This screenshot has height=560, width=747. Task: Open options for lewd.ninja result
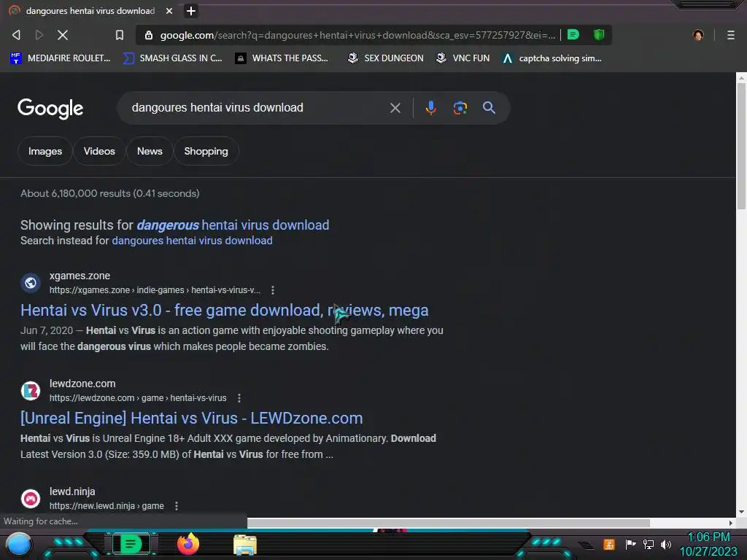[177, 506]
